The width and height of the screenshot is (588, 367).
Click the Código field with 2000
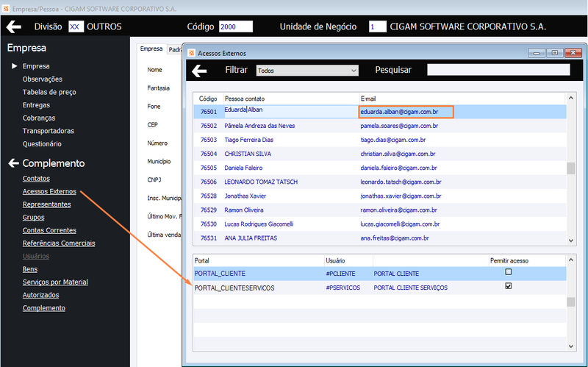[x=236, y=26]
